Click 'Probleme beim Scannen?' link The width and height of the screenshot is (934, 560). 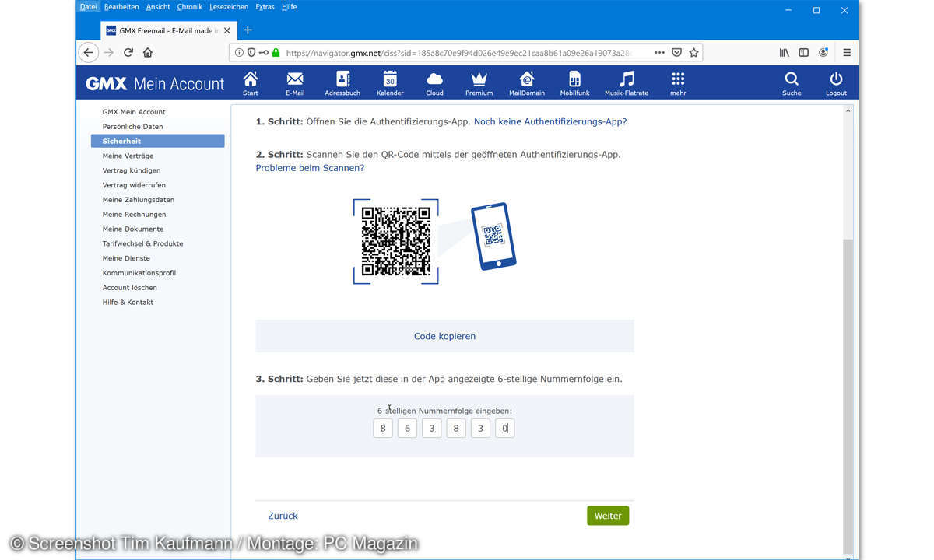[x=310, y=168]
